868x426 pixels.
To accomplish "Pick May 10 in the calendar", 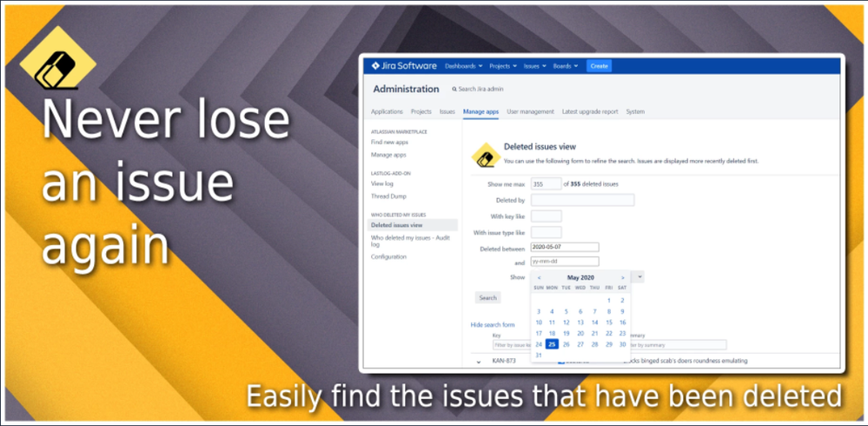I will click(x=539, y=323).
